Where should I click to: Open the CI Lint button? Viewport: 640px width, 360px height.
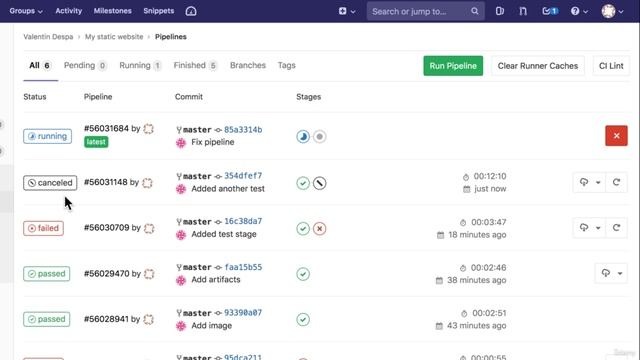point(611,66)
